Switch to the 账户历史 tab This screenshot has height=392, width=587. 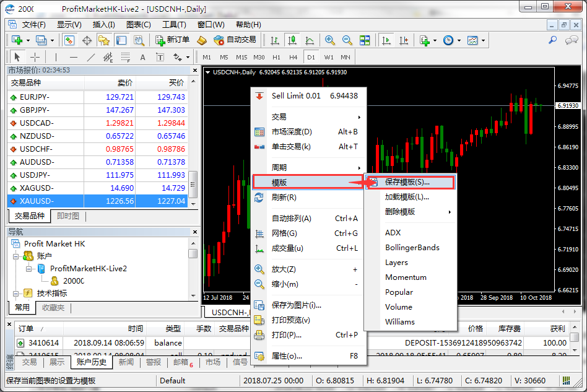coord(92,362)
